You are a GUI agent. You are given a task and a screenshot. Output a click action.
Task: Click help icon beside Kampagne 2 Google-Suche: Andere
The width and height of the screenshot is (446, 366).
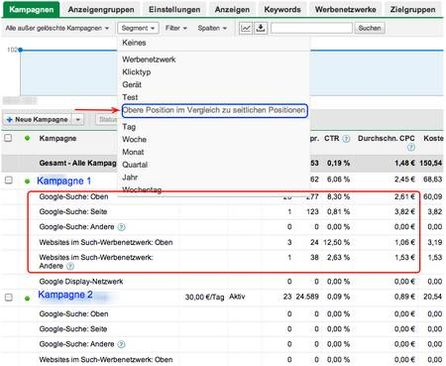point(121,344)
